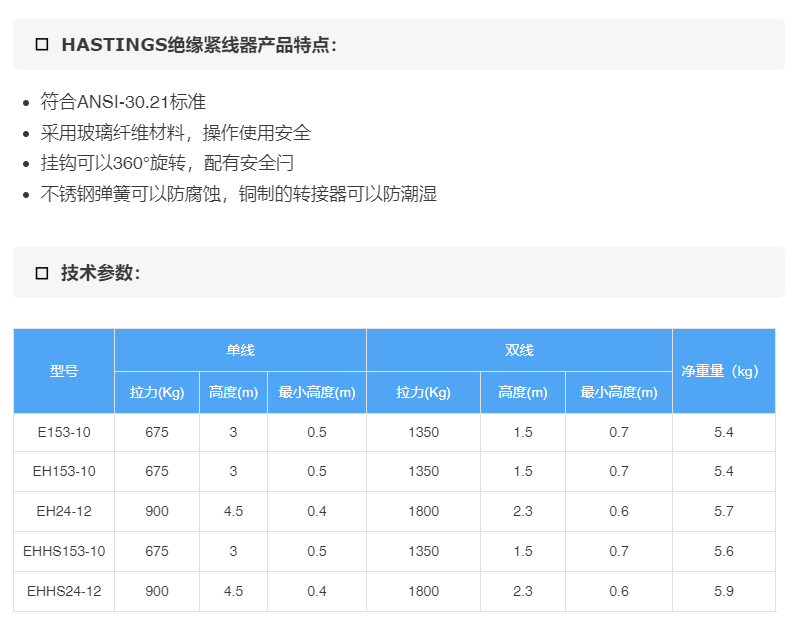The image size is (800, 631).
Task: Click net weight 5.7 in EH24-12 row
Action: coord(723,511)
